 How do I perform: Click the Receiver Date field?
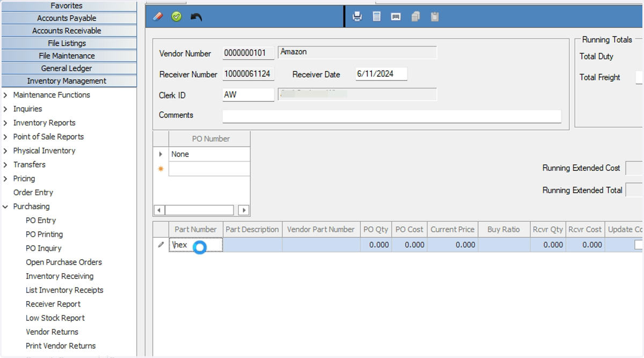tap(382, 74)
